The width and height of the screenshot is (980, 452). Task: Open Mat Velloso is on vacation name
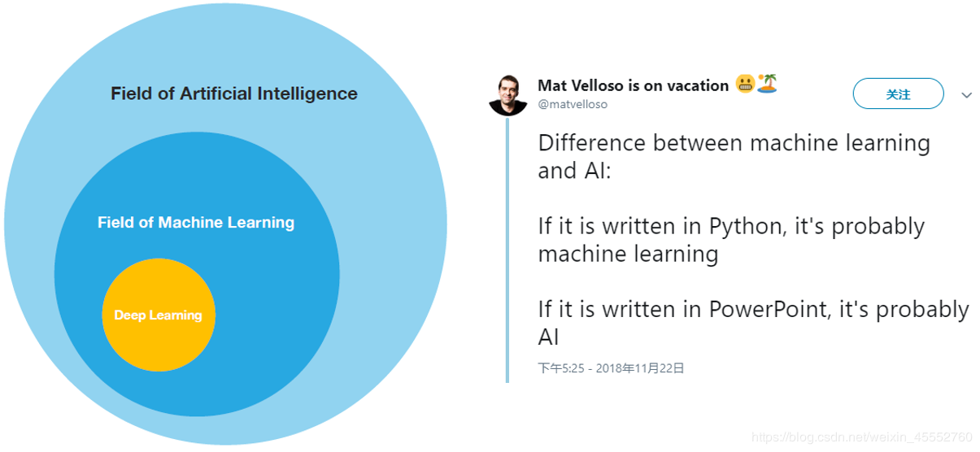click(x=633, y=85)
